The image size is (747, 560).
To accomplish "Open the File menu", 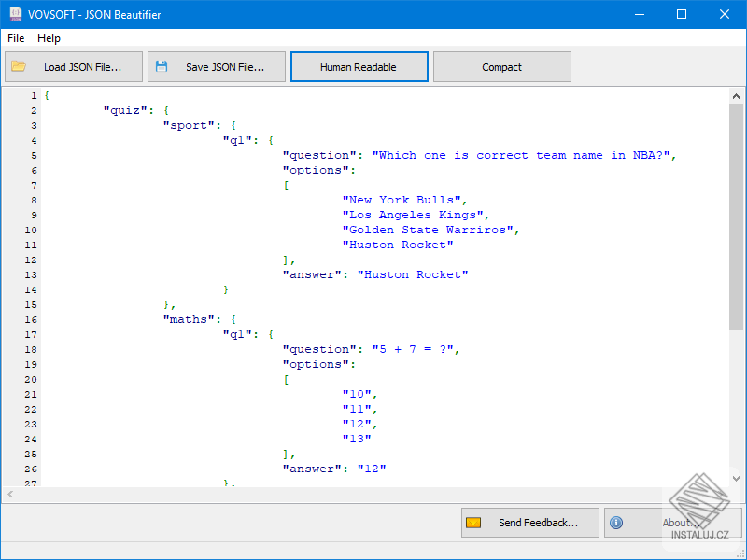I will point(15,38).
